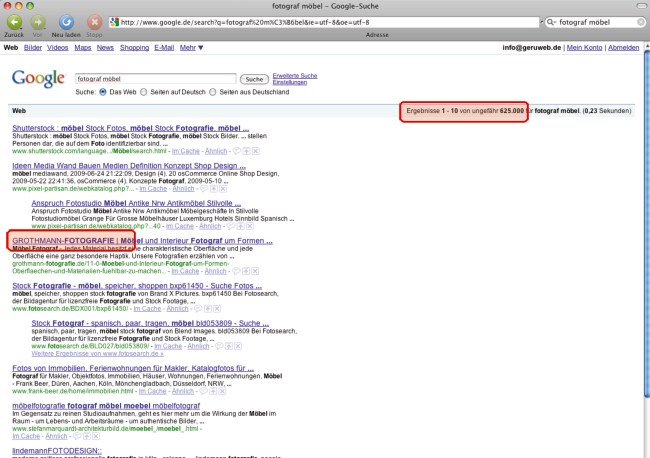Viewport: 650px width, 458px height.
Task: Open Mein Konto link
Action: coord(585,48)
